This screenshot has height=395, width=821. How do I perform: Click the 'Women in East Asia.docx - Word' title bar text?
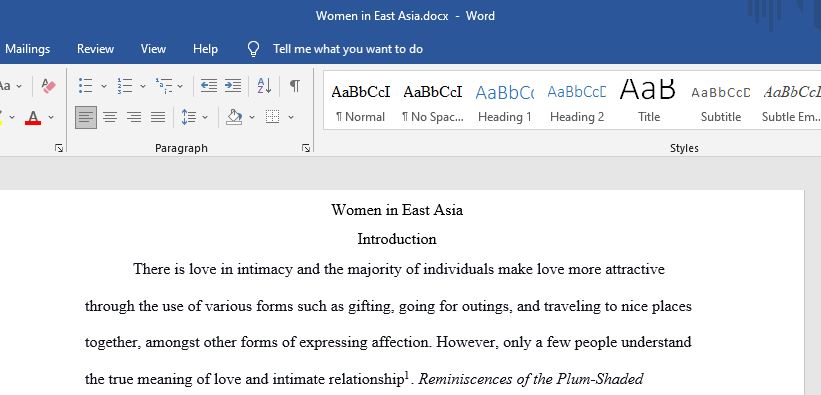coord(405,16)
